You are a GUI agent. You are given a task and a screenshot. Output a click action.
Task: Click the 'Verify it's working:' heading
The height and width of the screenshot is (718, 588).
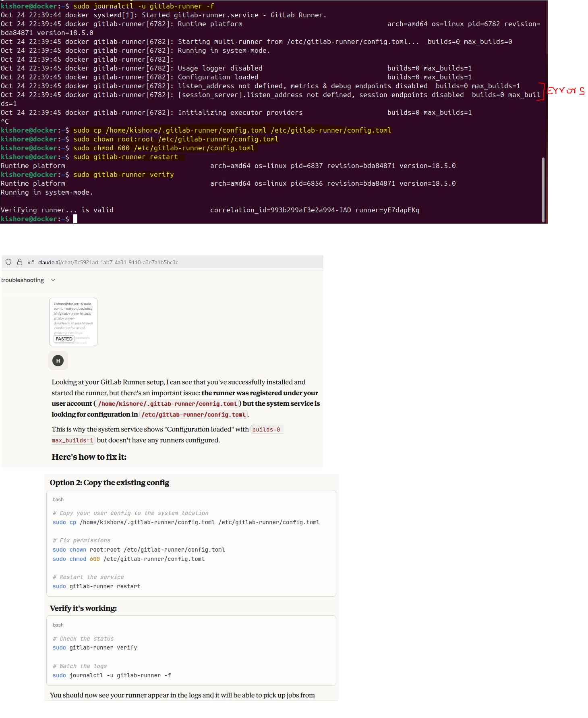(x=83, y=608)
